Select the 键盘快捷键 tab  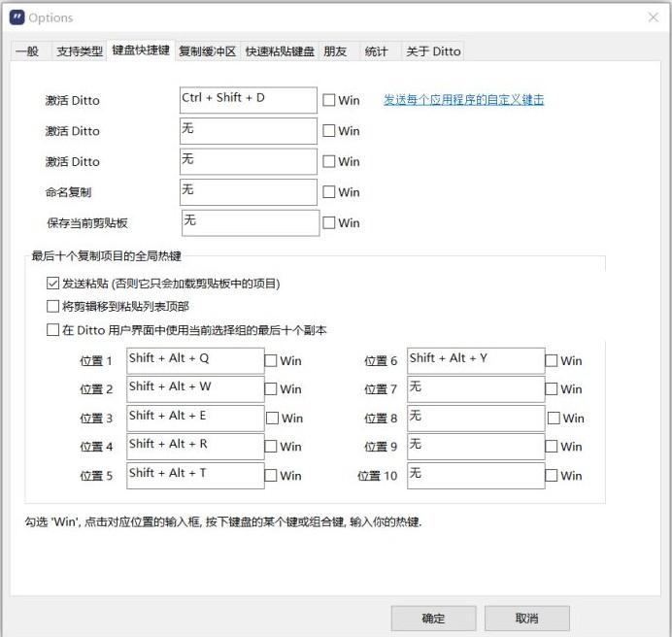pyautogui.click(x=141, y=50)
